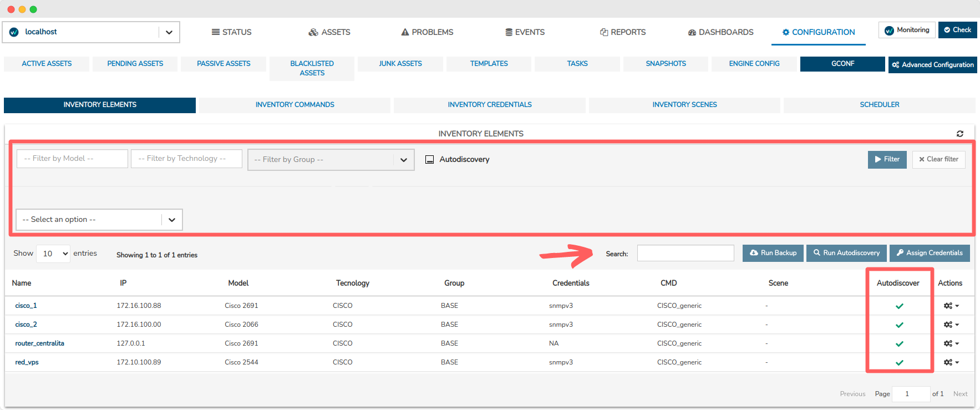980x410 pixels.
Task: Click autodiscover checkmark for cisco_1
Action: click(x=900, y=306)
